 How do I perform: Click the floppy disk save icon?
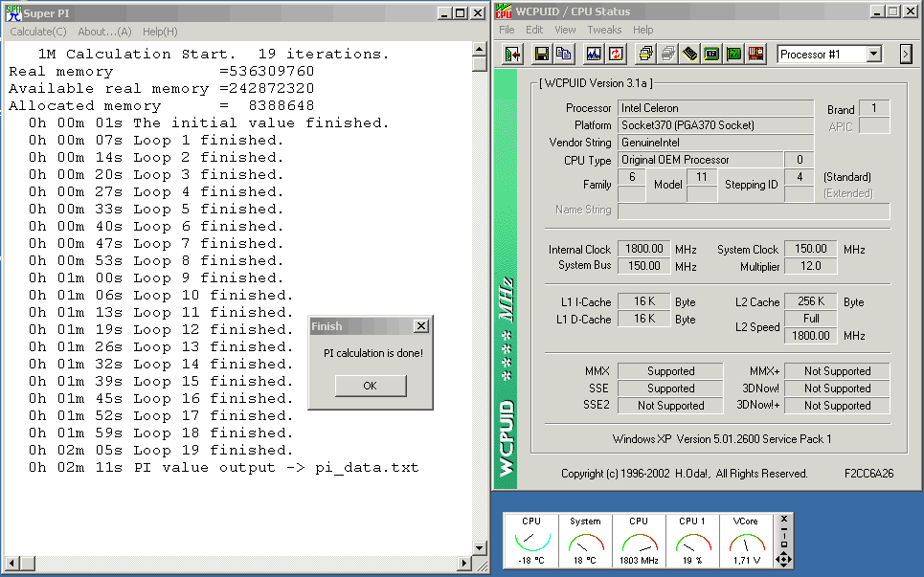(x=542, y=55)
